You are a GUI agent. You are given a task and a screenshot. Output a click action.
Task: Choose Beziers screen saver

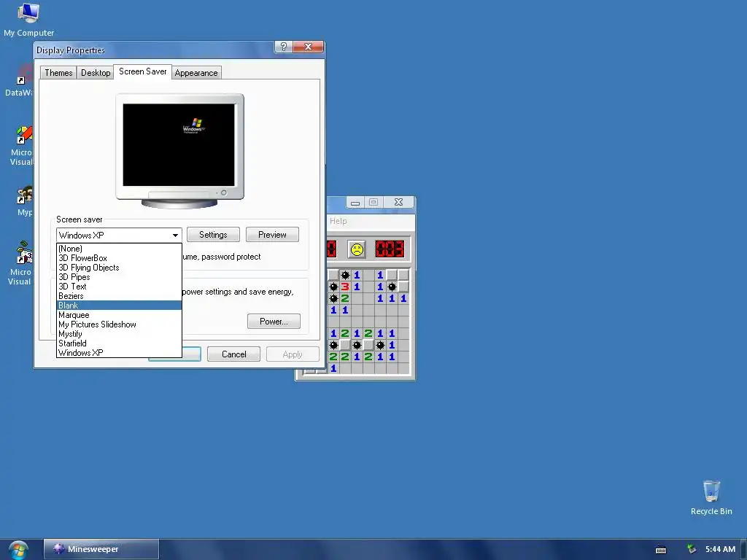[119, 296]
